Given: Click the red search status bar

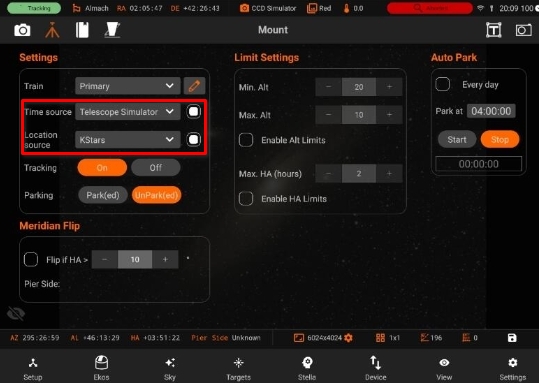Looking at the screenshot, I should click(430, 8).
